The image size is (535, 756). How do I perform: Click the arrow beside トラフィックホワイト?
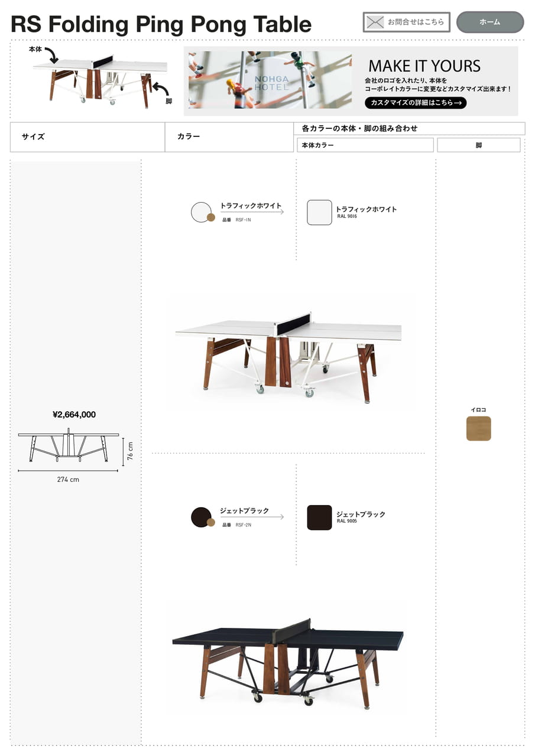click(x=252, y=211)
